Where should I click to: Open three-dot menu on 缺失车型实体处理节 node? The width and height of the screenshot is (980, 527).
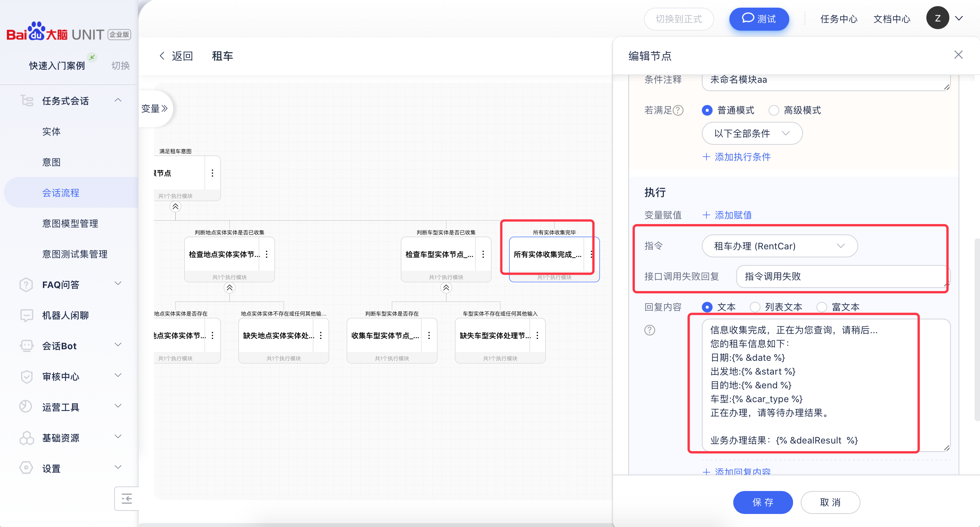[x=538, y=336]
